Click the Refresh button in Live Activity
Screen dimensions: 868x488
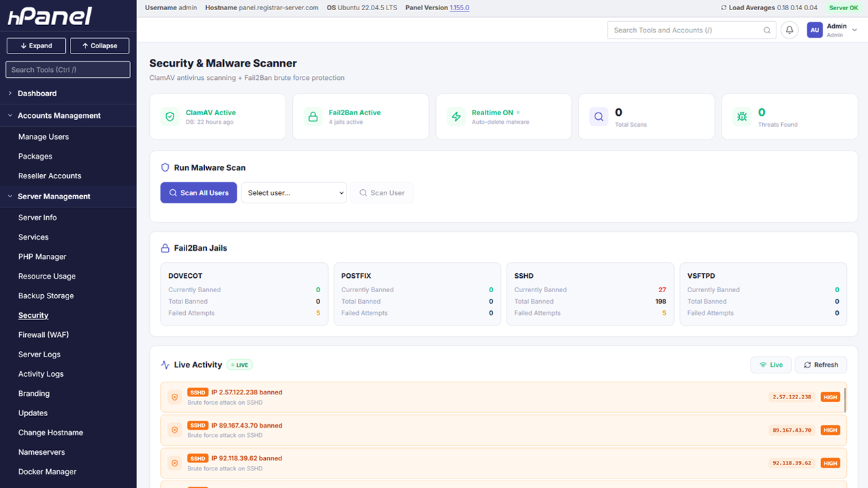821,365
